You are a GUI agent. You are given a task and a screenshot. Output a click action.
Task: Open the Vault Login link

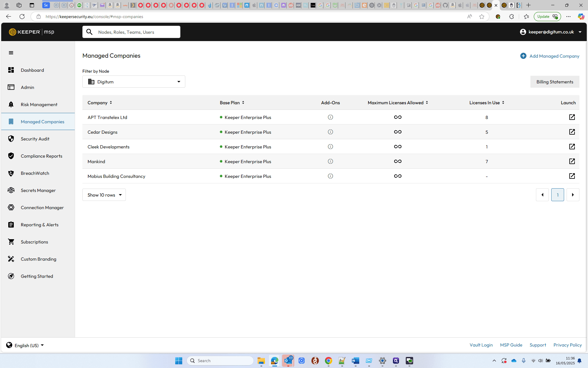point(481,345)
